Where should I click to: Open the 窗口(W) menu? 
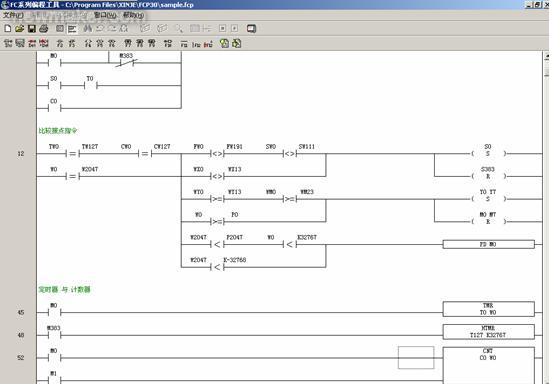point(105,15)
